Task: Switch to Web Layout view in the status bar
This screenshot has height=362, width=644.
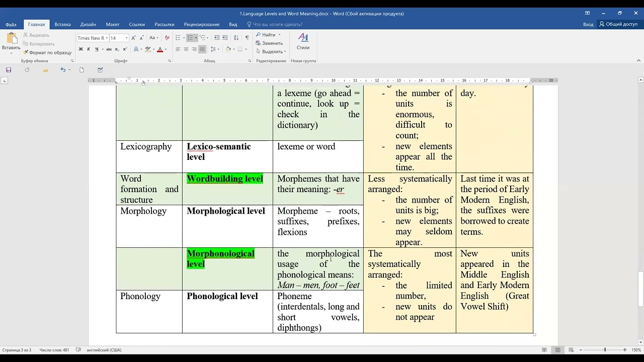Action: [571, 350]
